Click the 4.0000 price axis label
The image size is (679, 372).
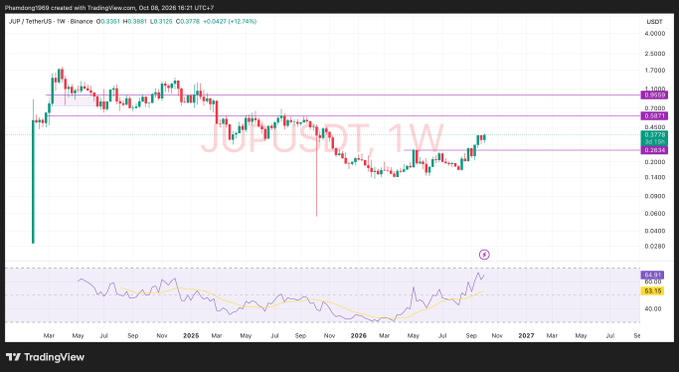(655, 34)
